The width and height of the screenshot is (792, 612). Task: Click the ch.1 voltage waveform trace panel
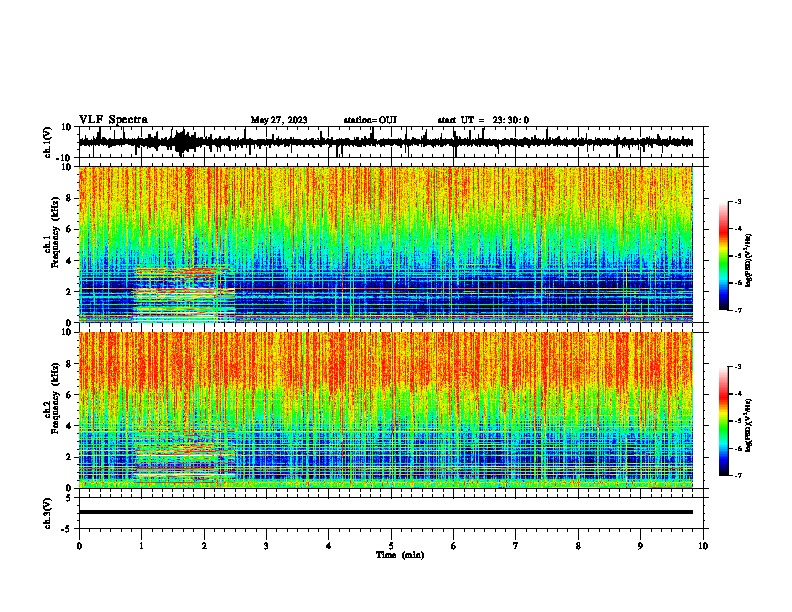[393, 142]
